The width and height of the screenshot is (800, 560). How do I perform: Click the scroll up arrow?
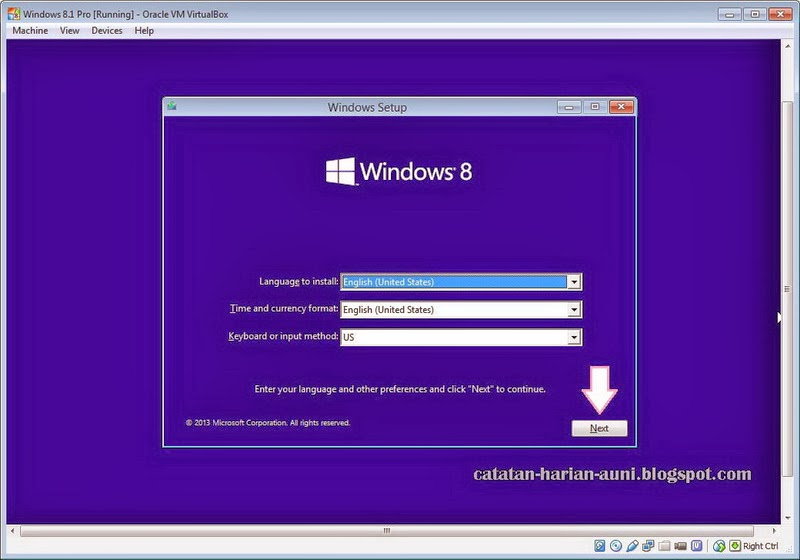coord(787,46)
